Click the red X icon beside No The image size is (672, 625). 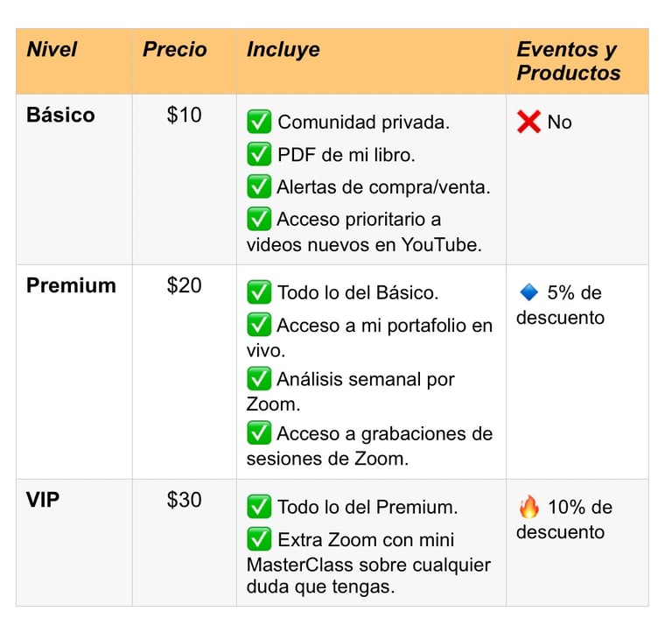coord(528,122)
